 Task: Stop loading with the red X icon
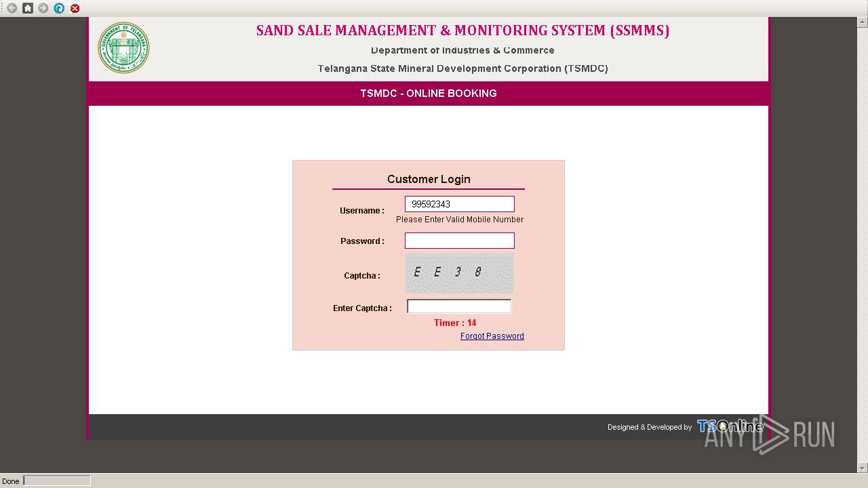pos(75,8)
